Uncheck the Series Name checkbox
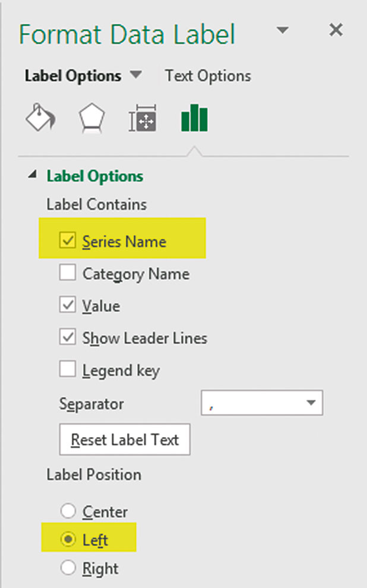The width and height of the screenshot is (367, 588). [x=68, y=241]
